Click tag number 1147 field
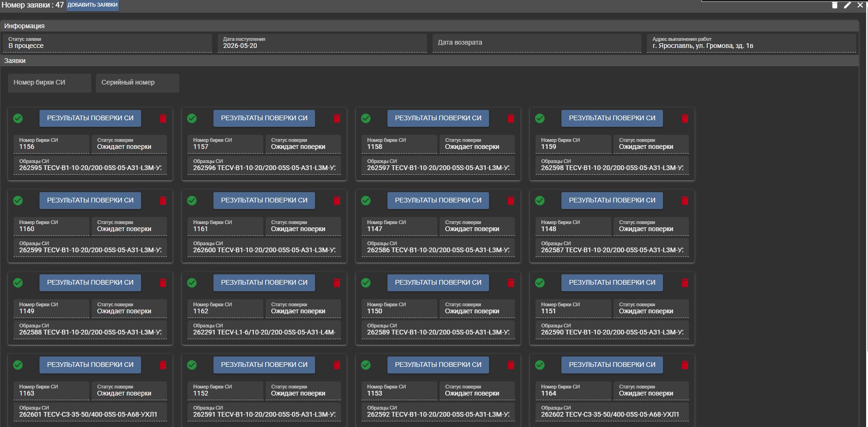The image size is (868, 427). (399, 226)
